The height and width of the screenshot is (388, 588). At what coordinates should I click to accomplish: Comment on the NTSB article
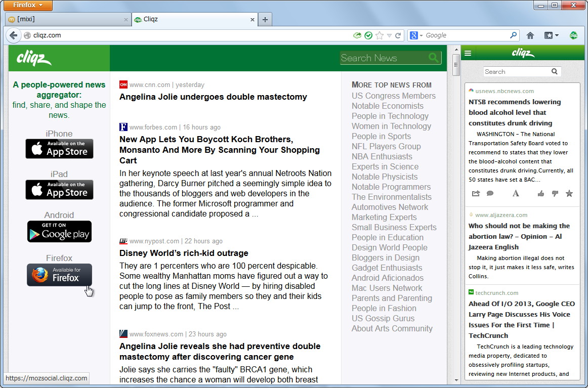(490, 193)
